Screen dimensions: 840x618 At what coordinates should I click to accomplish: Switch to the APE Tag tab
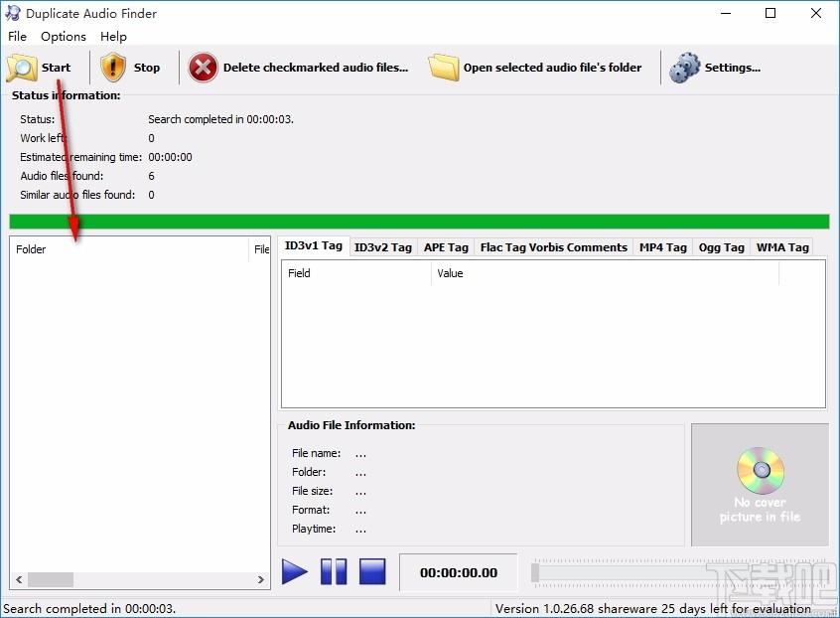(x=446, y=247)
